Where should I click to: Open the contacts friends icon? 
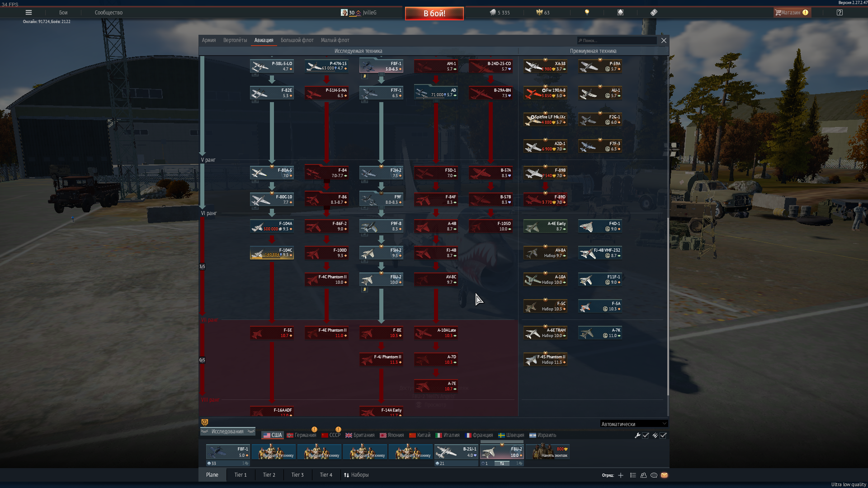coord(643,475)
